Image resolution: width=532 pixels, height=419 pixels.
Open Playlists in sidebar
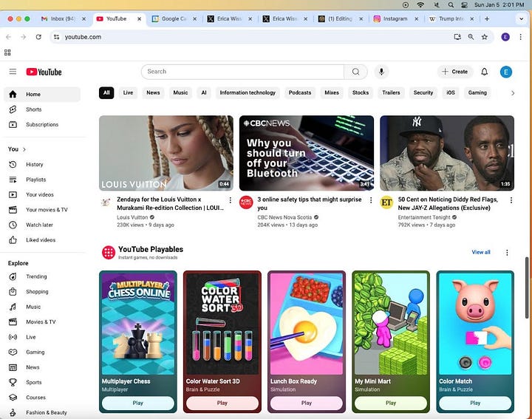pyautogui.click(x=42, y=180)
